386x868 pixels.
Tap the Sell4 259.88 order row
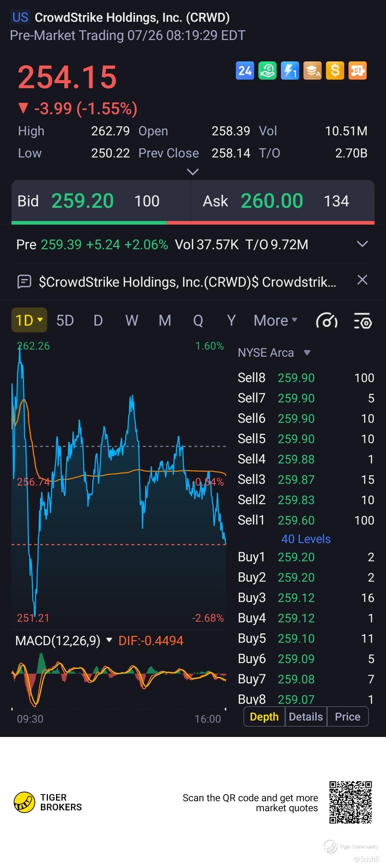click(x=306, y=459)
